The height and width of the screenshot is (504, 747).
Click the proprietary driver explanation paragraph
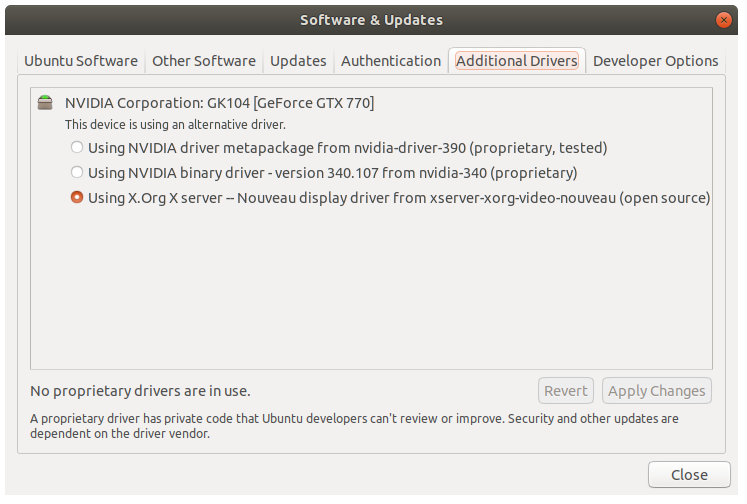(x=354, y=426)
